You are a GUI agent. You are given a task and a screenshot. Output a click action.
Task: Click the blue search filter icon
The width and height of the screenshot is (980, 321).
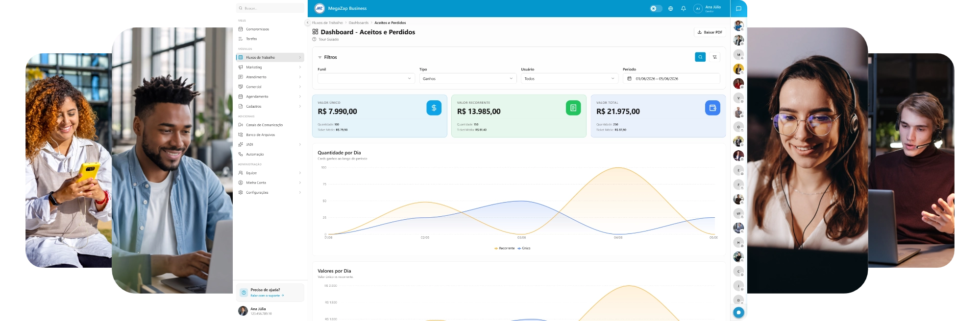click(x=700, y=57)
